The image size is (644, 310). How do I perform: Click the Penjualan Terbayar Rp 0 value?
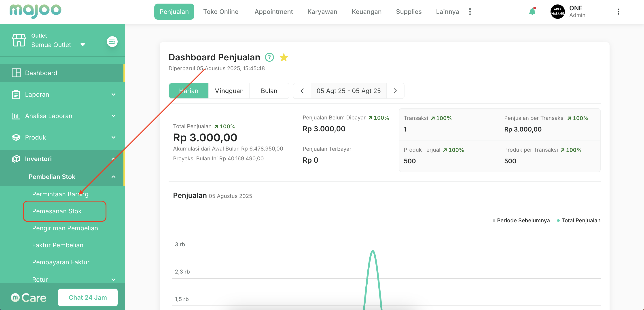pyautogui.click(x=310, y=160)
